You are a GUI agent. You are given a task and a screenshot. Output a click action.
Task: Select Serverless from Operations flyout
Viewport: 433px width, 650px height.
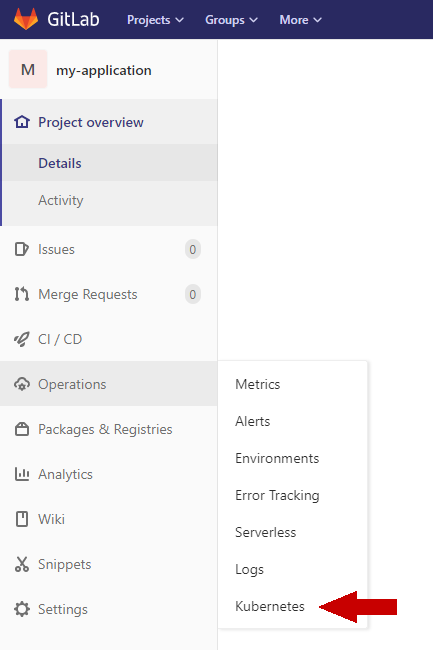tap(266, 532)
